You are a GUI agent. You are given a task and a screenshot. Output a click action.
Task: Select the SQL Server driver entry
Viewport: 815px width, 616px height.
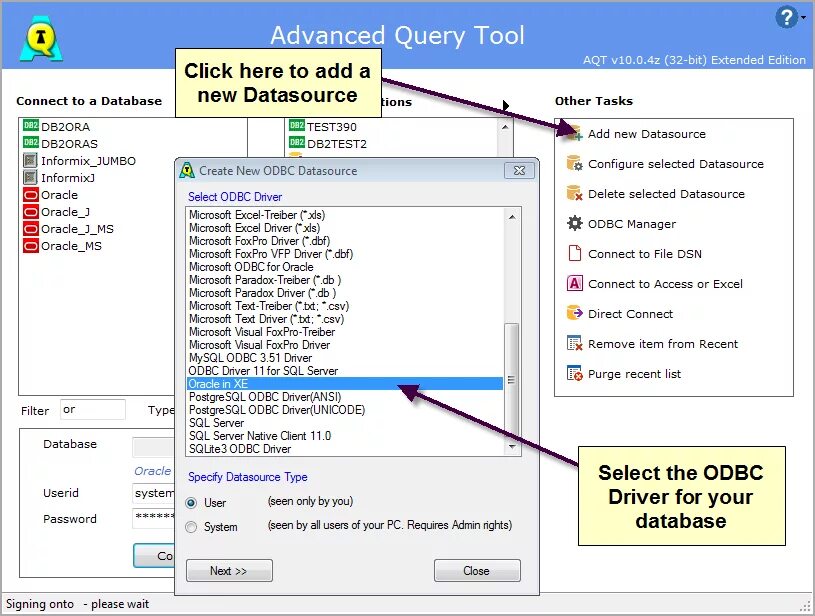click(x=345, y=423)
